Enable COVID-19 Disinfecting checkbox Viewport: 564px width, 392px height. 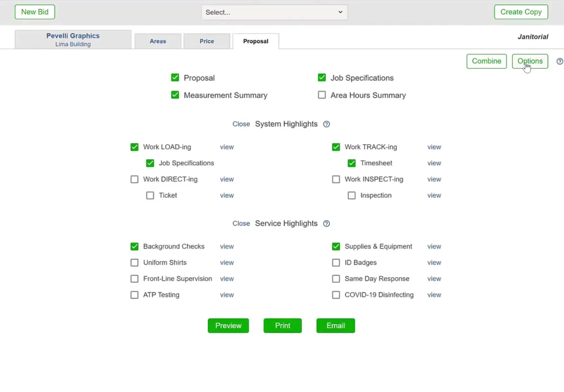(336, 295)
